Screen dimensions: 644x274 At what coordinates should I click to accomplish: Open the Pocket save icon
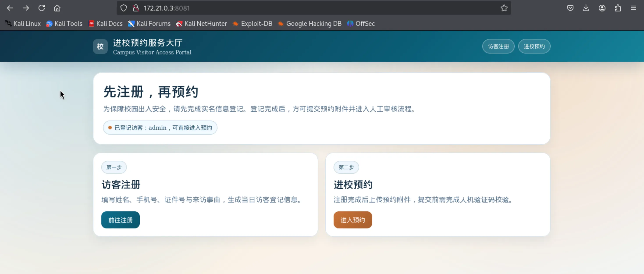click(x=570, y=8)
